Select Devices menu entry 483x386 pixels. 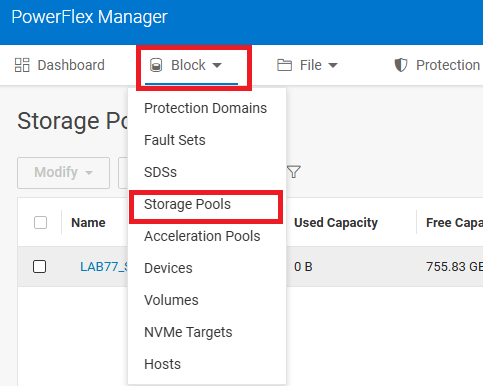pyautogui.click(x=168, y=268)
